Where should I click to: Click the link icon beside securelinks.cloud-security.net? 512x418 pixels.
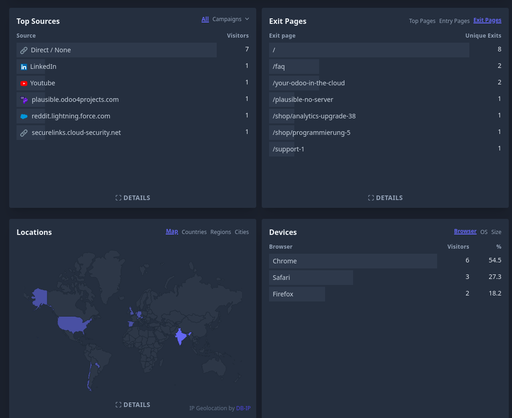click(24, 133)
